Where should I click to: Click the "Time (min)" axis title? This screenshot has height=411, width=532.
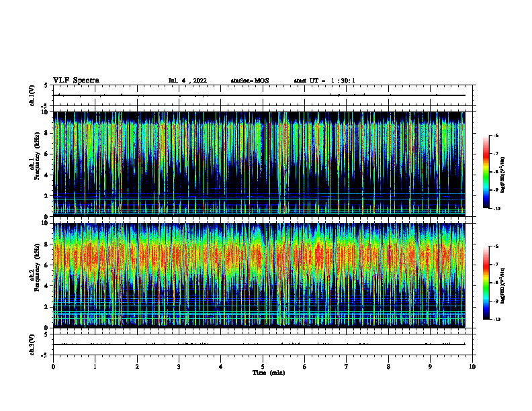[269, 373]
